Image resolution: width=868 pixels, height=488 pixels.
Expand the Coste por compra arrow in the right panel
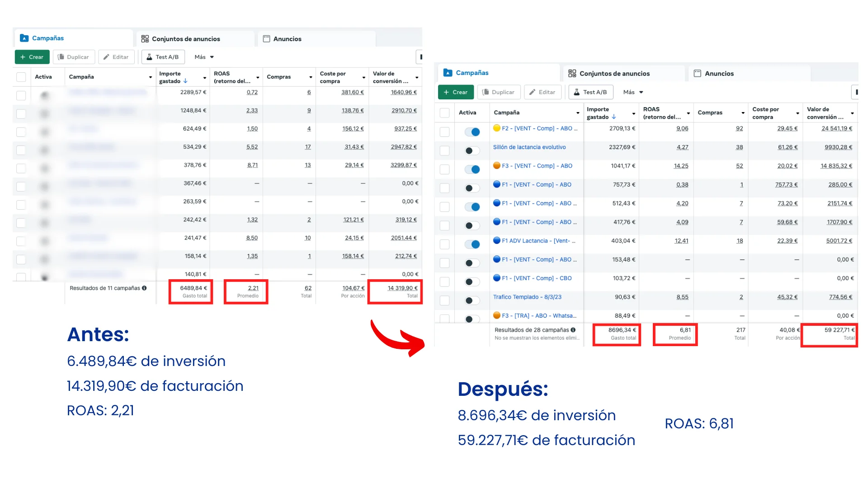pos(797,113)
